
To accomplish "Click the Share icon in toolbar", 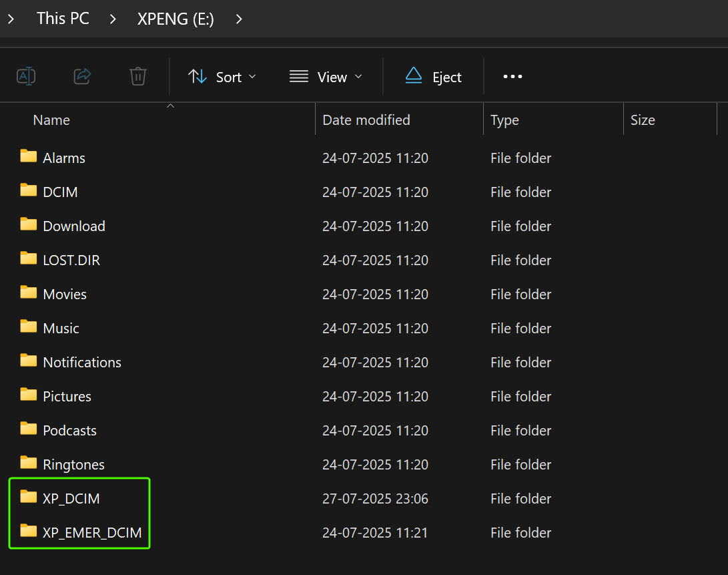I will click(x=82, y=76).
